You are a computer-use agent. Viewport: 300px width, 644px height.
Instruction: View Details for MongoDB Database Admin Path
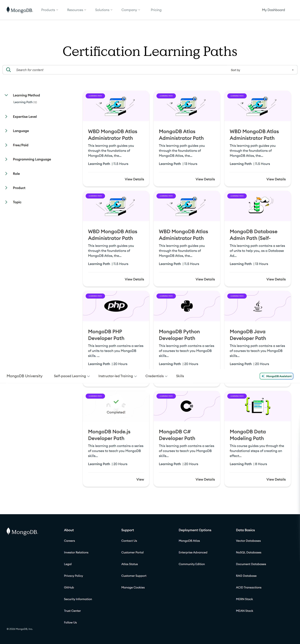tap(276, 279)
